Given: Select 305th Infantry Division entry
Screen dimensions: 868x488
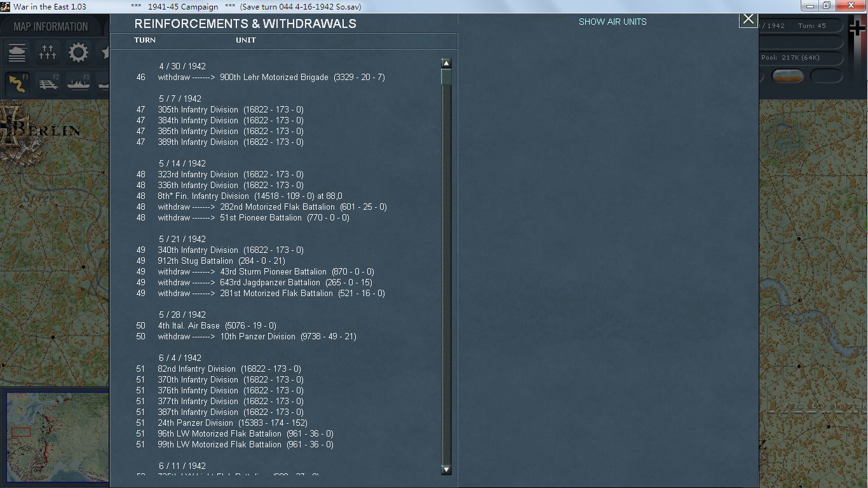Looking at the screenshot, I should pyautogui.click(x=231, y=110).
